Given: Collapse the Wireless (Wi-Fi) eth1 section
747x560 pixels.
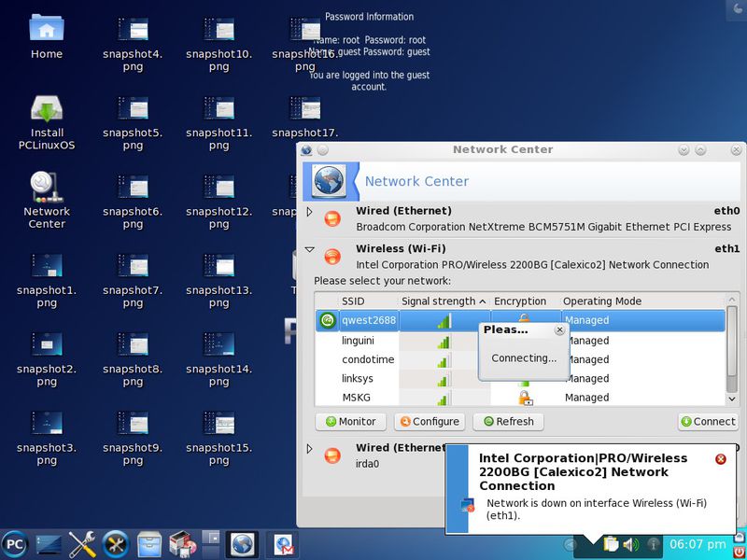Looking at the screenshot, I should coord(310,249).
